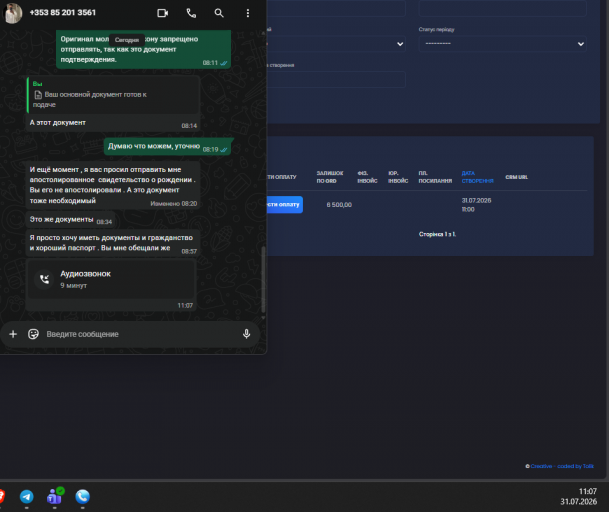Viewport: 609px width, 512px height.
Task: Open the contact profile picture
Action: 12,13
